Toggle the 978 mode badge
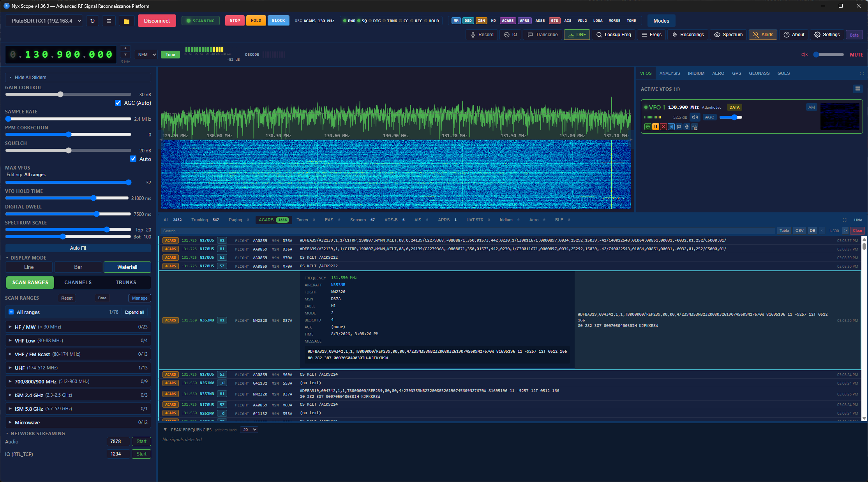The image size is (868, 482). [x=554, y=21]
